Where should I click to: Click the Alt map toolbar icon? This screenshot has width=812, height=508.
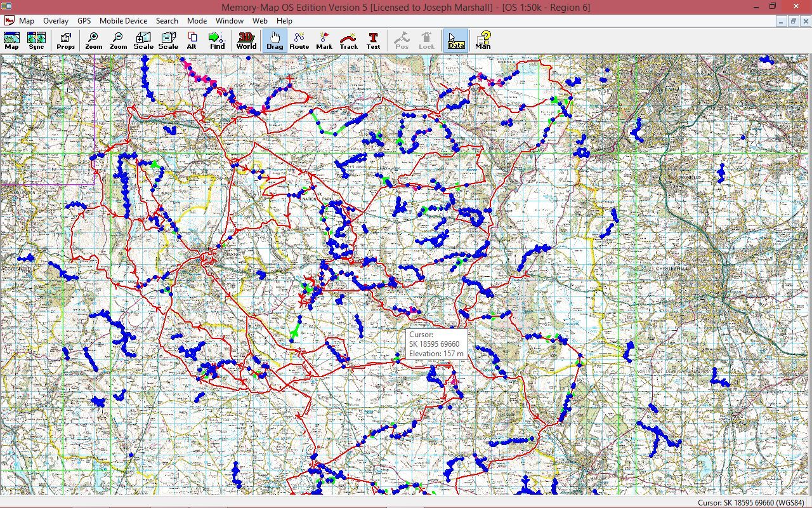point(192,41)
